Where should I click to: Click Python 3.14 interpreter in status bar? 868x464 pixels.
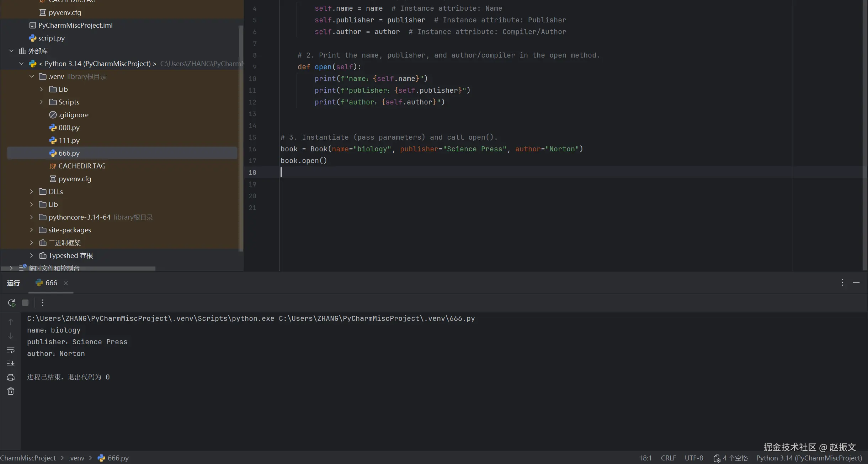pyautogui.click(x=809, y=458)
